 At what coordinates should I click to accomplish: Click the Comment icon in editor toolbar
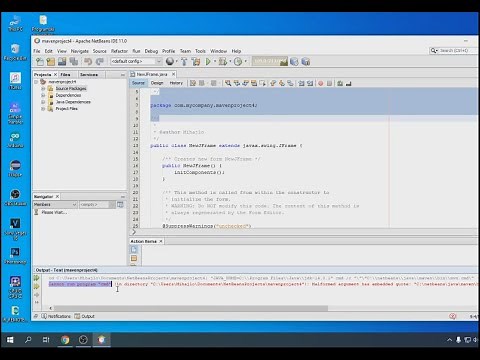pos(340,83)
